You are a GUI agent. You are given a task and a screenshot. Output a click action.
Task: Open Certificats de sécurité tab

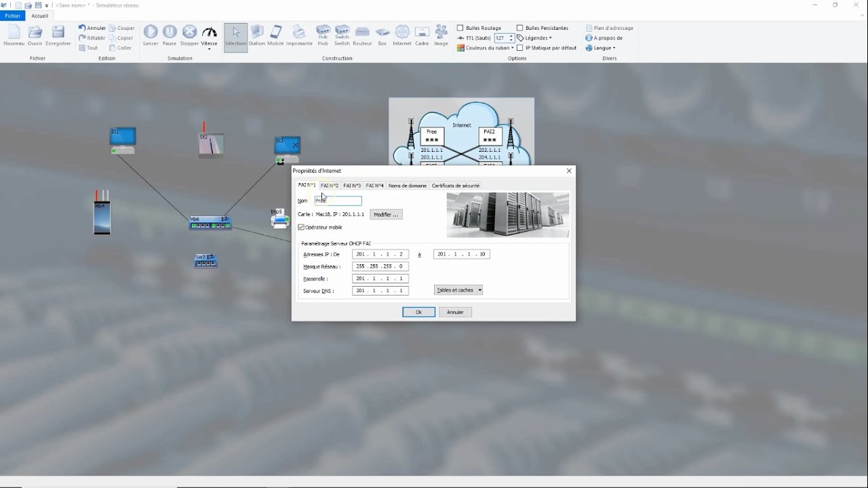[x=456, y=185]
